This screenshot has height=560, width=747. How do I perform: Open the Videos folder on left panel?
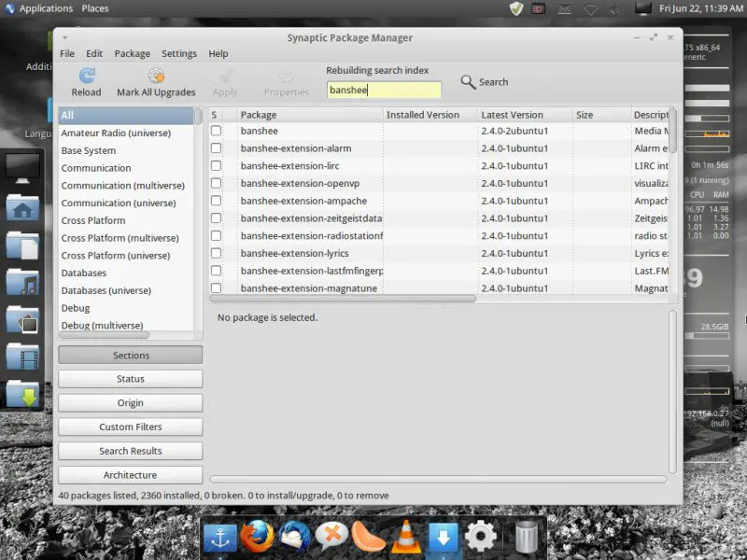(22, 357)
